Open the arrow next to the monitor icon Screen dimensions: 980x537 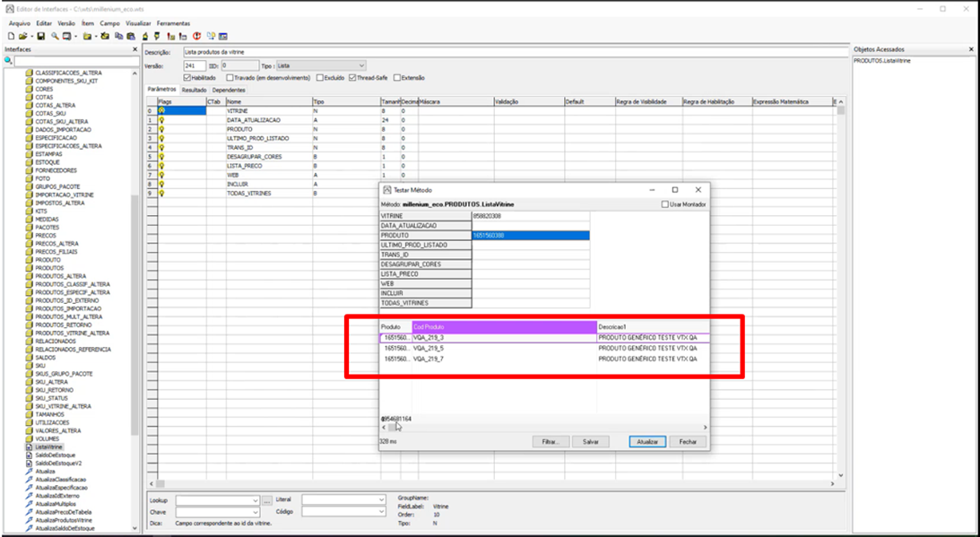pos(75,36)
